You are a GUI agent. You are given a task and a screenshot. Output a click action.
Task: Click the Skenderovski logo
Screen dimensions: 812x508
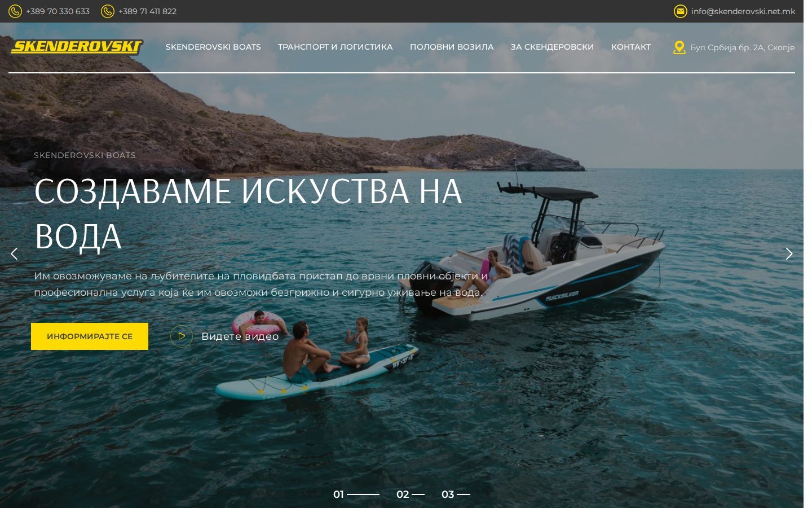(77, 47)
